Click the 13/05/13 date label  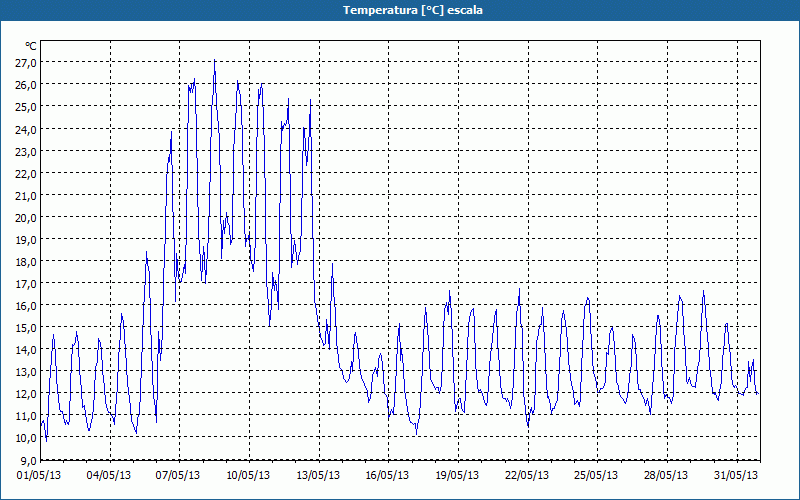(318, 475)
